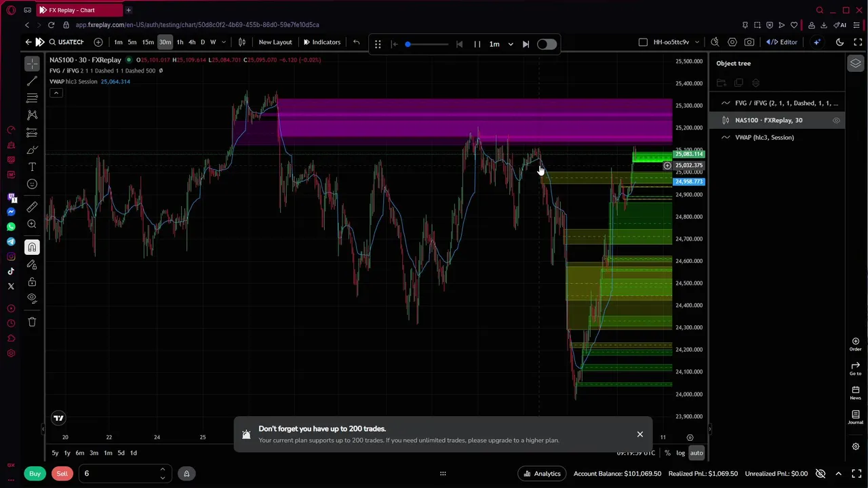Open the USATECH symbol search
Viewport: 868px width, 488px height.
[66, 42]
